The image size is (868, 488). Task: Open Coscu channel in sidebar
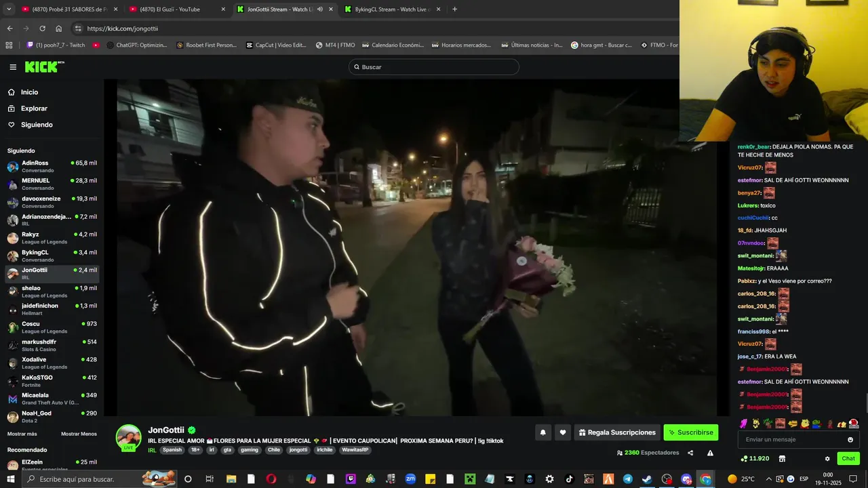click(x=52, y=327)
